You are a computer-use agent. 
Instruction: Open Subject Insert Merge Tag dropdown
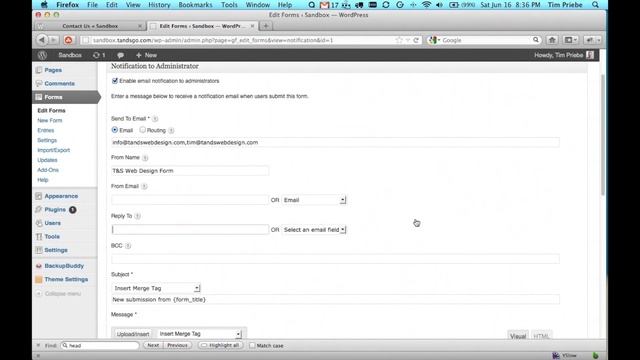pos(156,288)
